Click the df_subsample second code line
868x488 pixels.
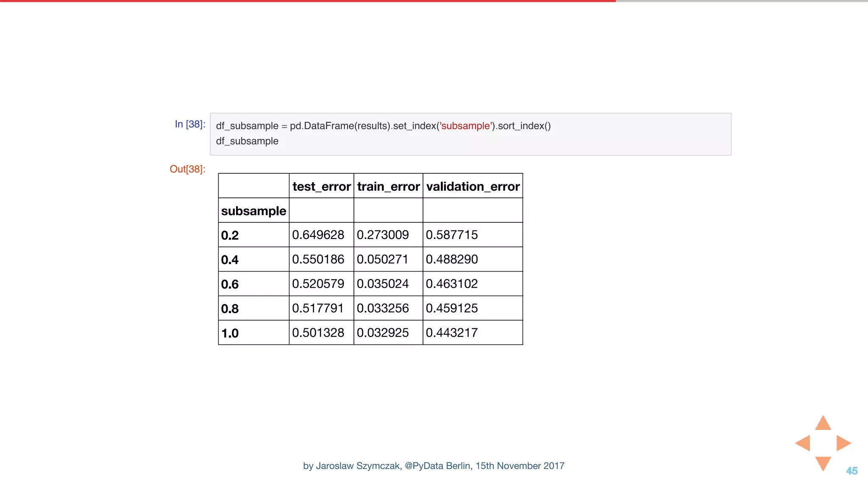coord(247,141)
